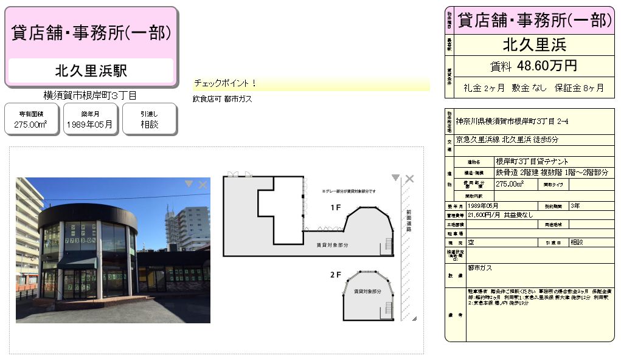Screen dimensions: 621x364
Task: Click the 鉄骨造 2階建 structure cell
Action: [x=554, y=173]
